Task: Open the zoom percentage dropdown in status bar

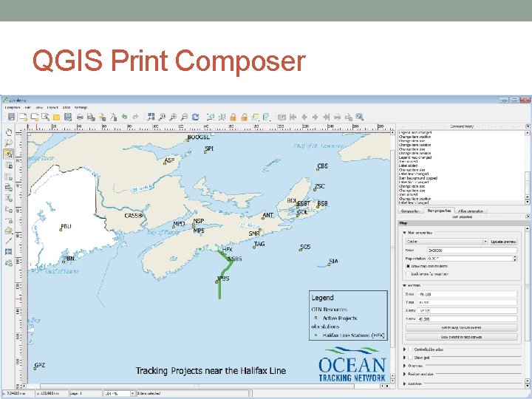Action: (133, 394)
